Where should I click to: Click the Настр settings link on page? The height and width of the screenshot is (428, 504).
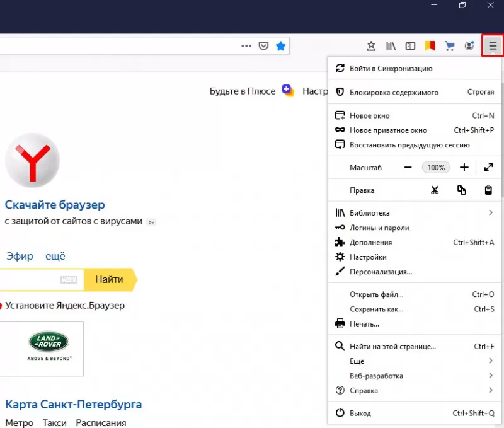pos(315,91)
